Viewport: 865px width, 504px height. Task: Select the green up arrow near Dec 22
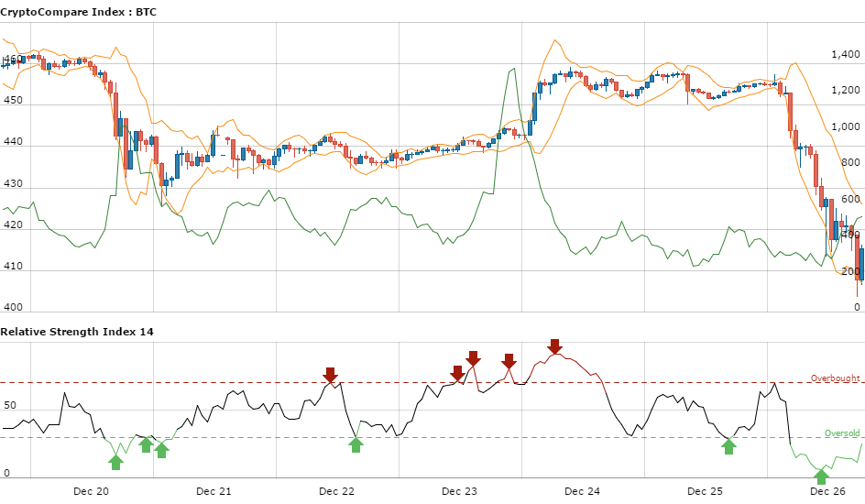click(x=356, y=444)
